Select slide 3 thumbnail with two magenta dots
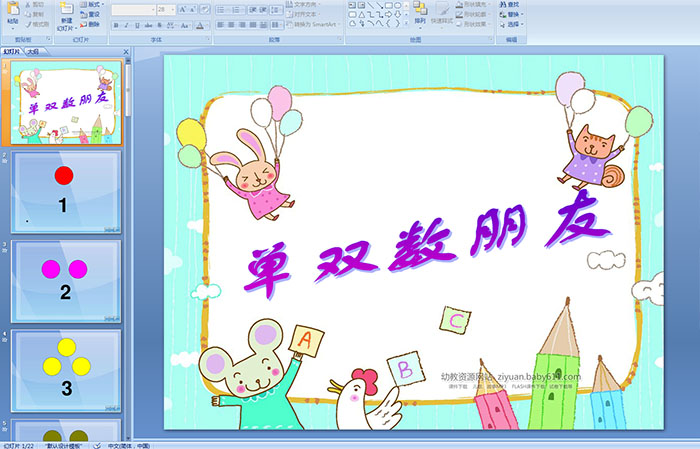The width and height of the screenshot is (700, 449). pyautogui.click(x=66, y=281)
